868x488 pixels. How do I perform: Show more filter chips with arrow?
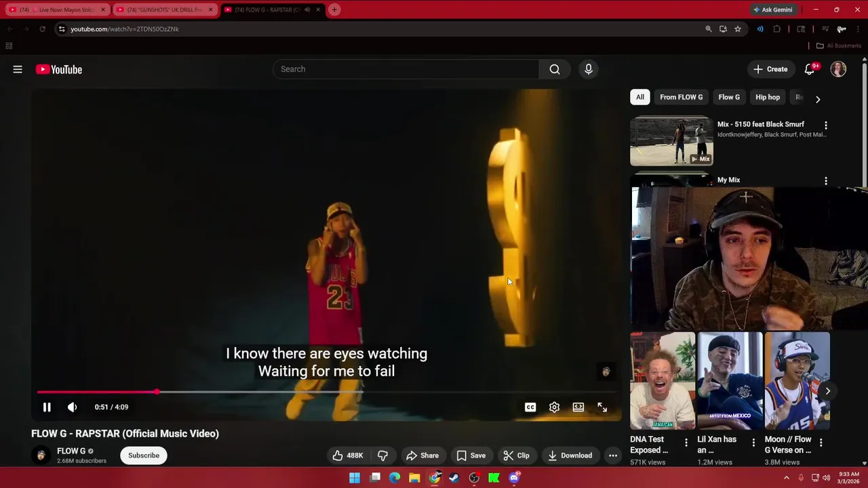coord(818,99)
